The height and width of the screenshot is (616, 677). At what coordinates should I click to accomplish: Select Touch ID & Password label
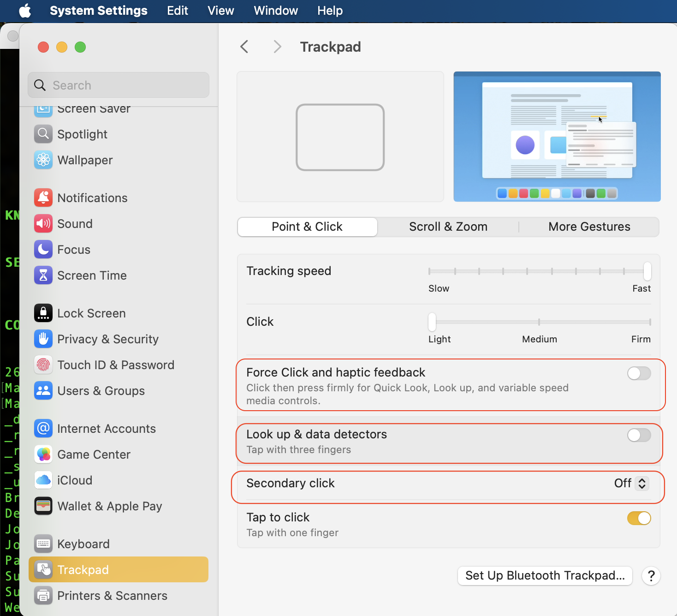coord(116,365)
